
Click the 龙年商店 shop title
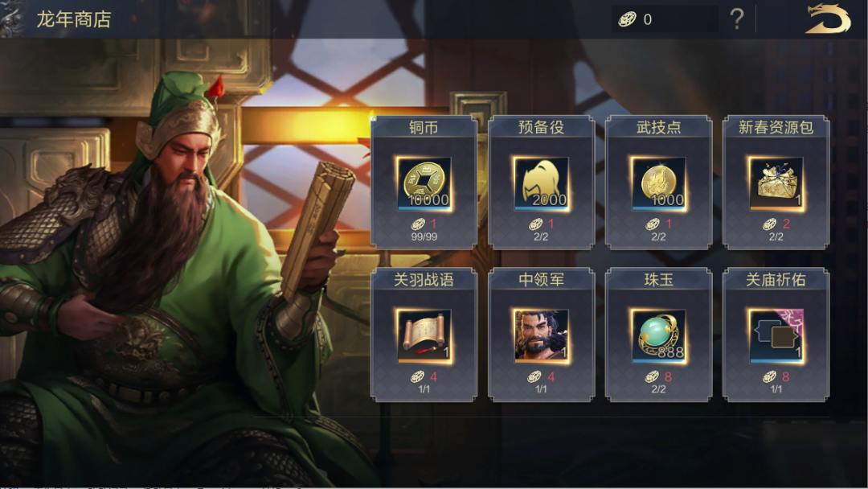74,19
